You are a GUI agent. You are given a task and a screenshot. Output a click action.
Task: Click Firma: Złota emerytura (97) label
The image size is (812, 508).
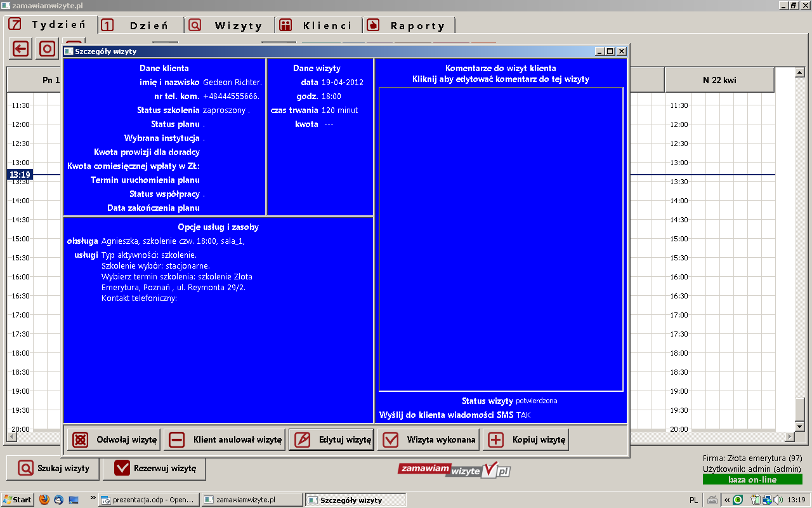[753, 458]
